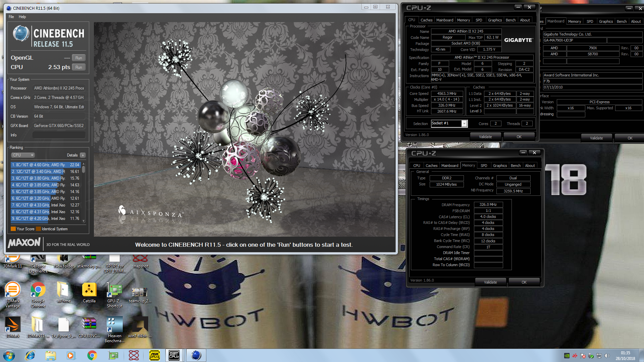Open the File menu in Cinebench
Screen dimensions: 644x362
pyautogui.click(x=11, y=17)
